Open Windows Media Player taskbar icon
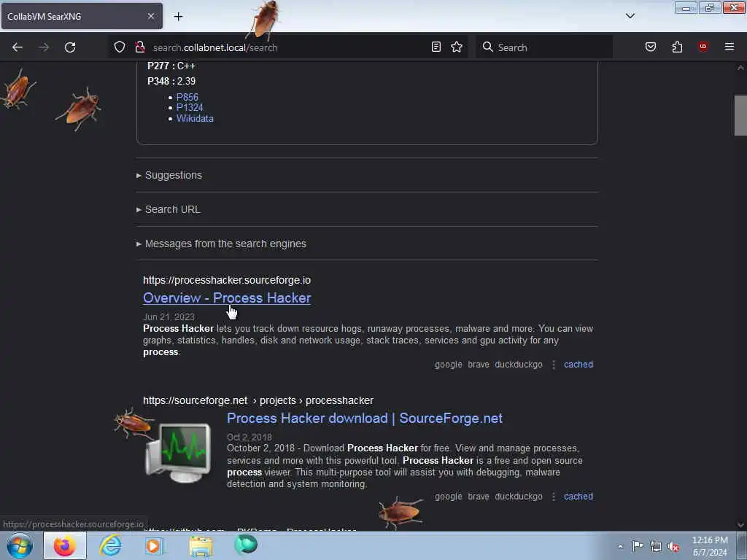 pos(155,545)
